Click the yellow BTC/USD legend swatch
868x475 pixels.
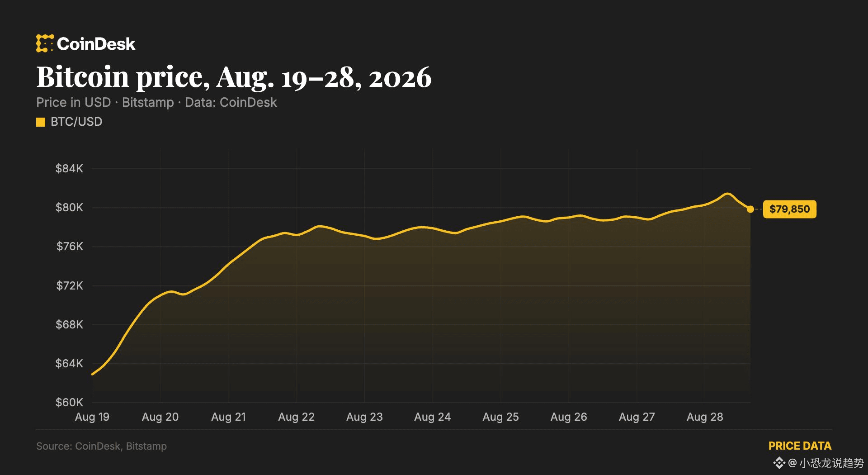point(41,122)
